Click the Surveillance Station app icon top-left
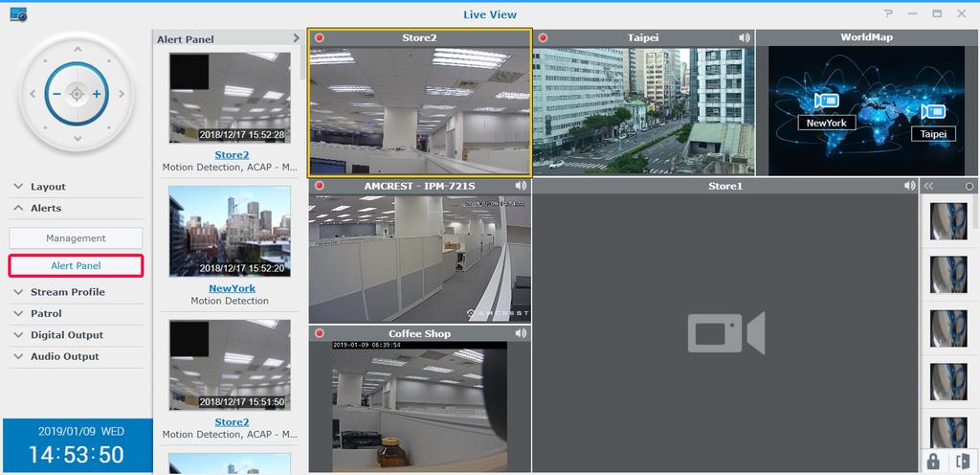Screen dimensions: 980x475 (18, 14)
